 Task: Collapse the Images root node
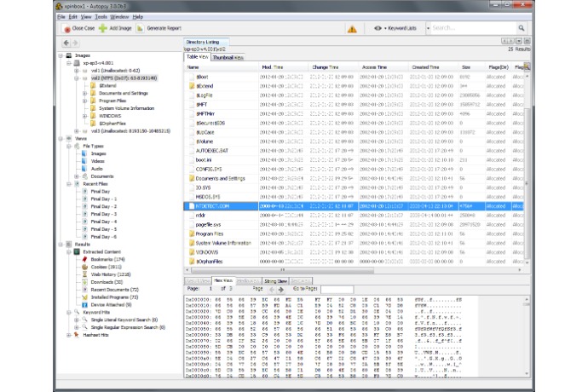click(61, 55)
